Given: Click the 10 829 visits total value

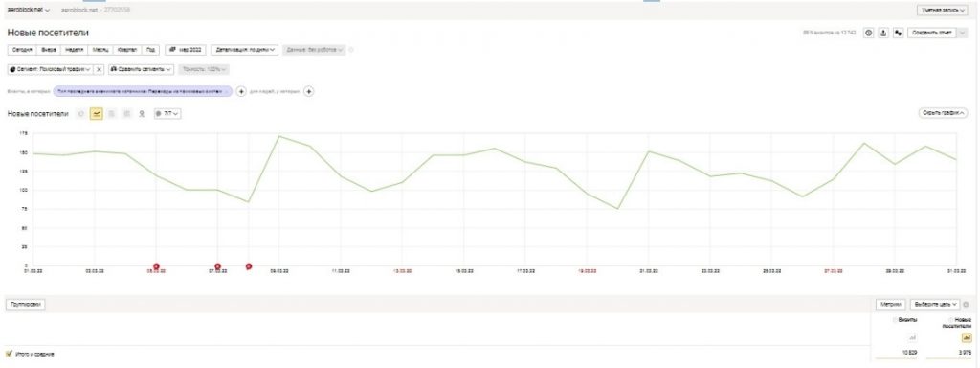Looking at the screenshot, I should [x=909, y=354].
